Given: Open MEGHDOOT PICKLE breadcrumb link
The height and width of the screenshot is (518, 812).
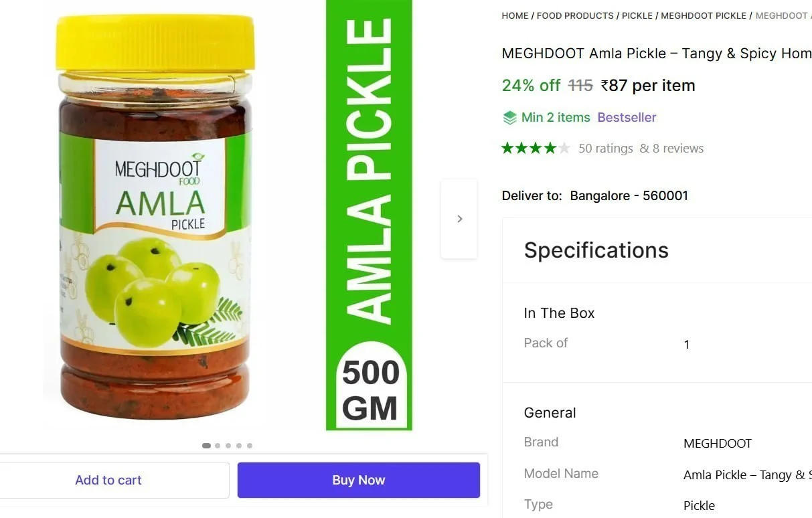Looking at the screenshot, I should click(704, 15).
